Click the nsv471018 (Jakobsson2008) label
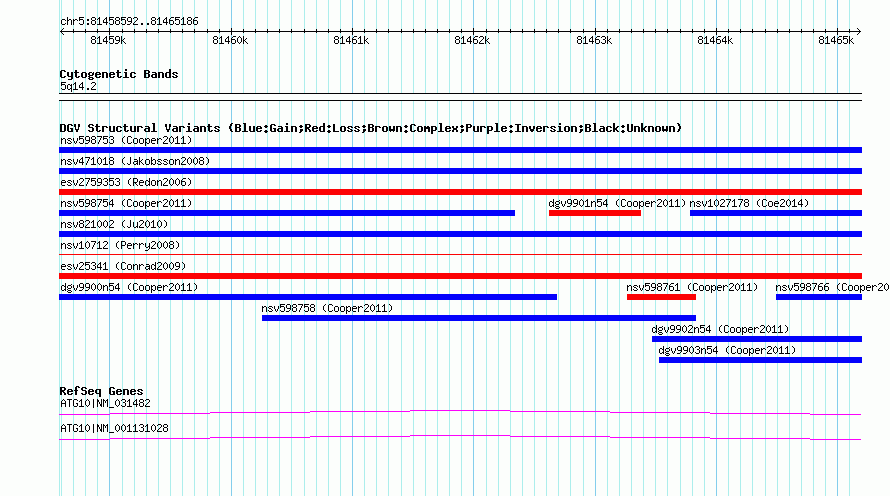 tap(135, 161)
